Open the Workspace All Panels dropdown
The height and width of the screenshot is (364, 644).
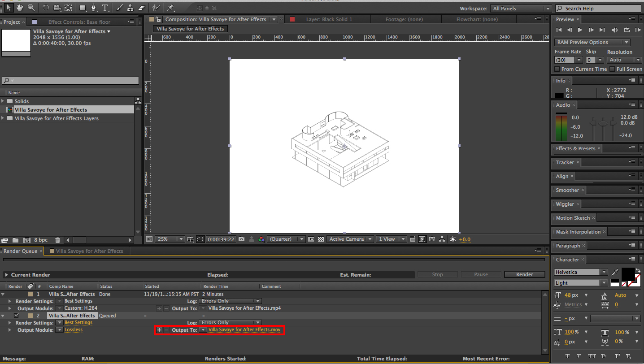(x=521, y=9)
